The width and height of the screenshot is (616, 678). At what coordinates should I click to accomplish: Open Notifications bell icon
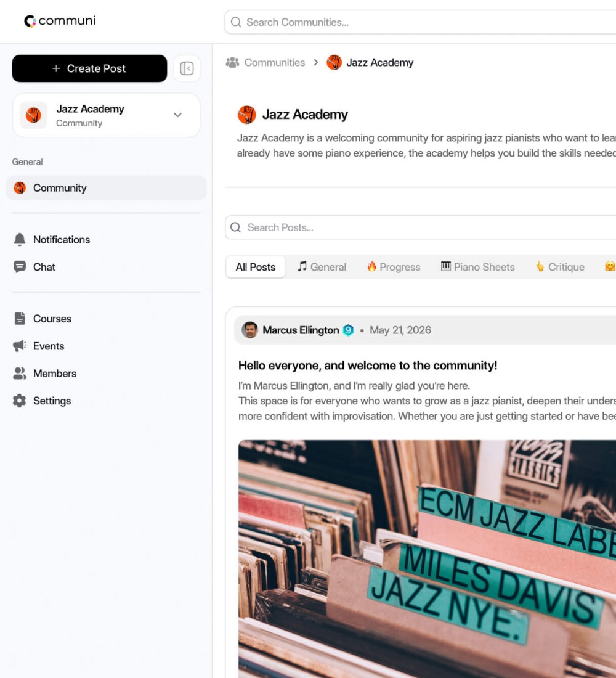[20, 240]
